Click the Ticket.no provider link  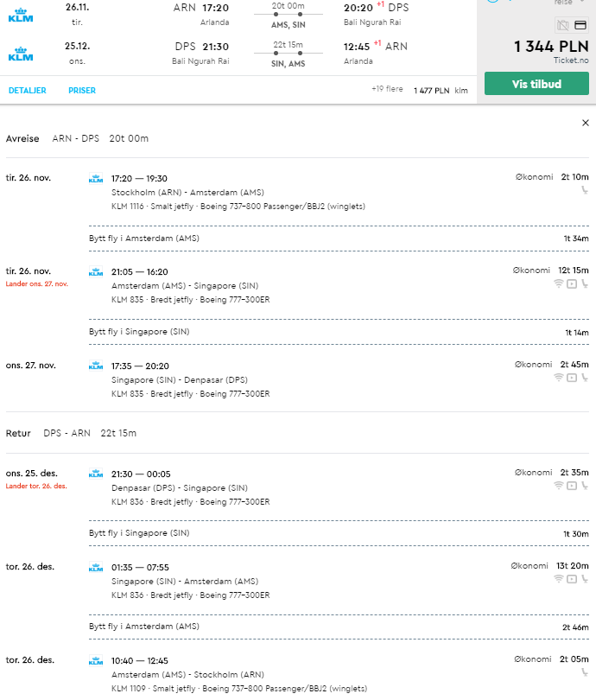571,60
